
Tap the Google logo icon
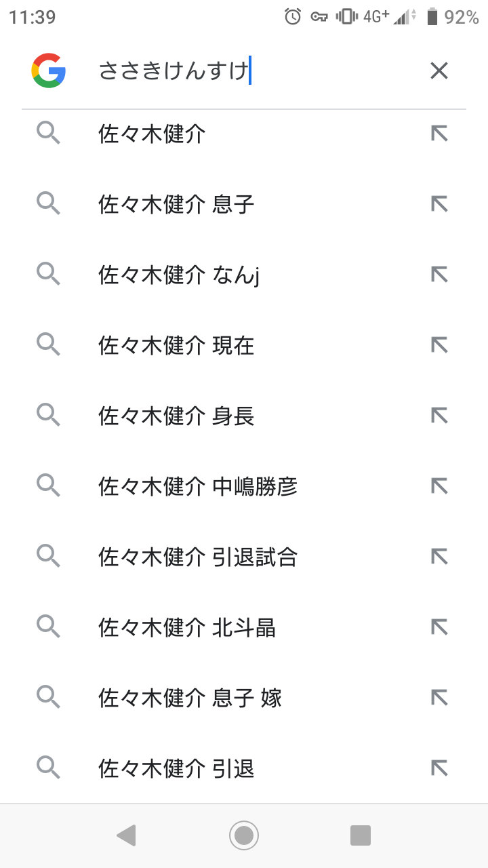click(x=48, y=71)
